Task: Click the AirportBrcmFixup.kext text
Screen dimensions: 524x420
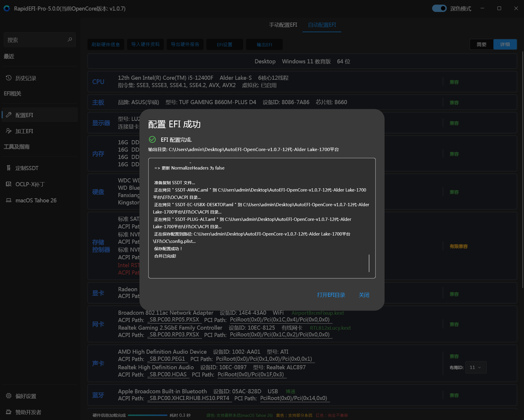Action: 318,313
